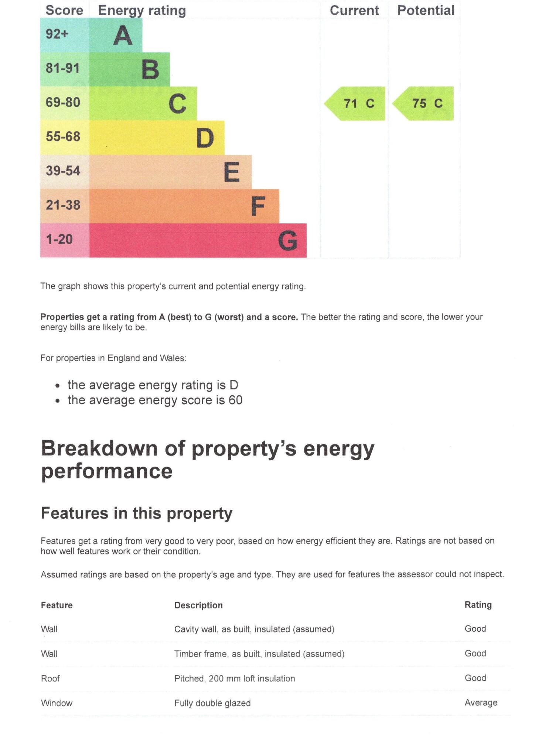Click the Rating table column header
556x756 pixels.
[x=478, y=605]
